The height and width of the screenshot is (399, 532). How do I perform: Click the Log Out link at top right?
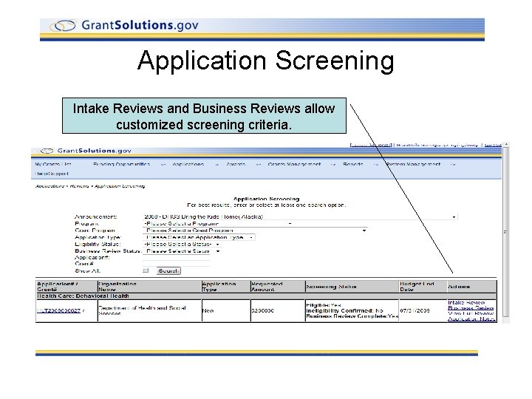(x=493, y=146)
